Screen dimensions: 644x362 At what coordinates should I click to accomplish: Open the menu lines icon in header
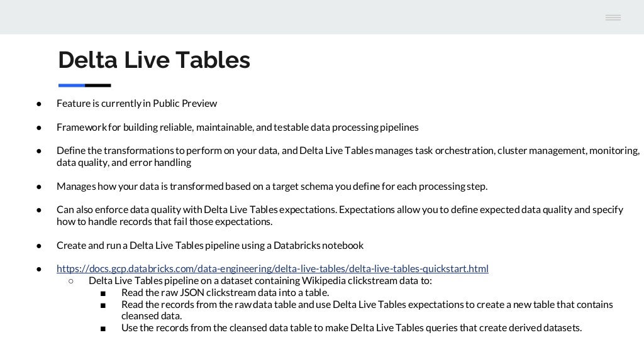[613, 17]
